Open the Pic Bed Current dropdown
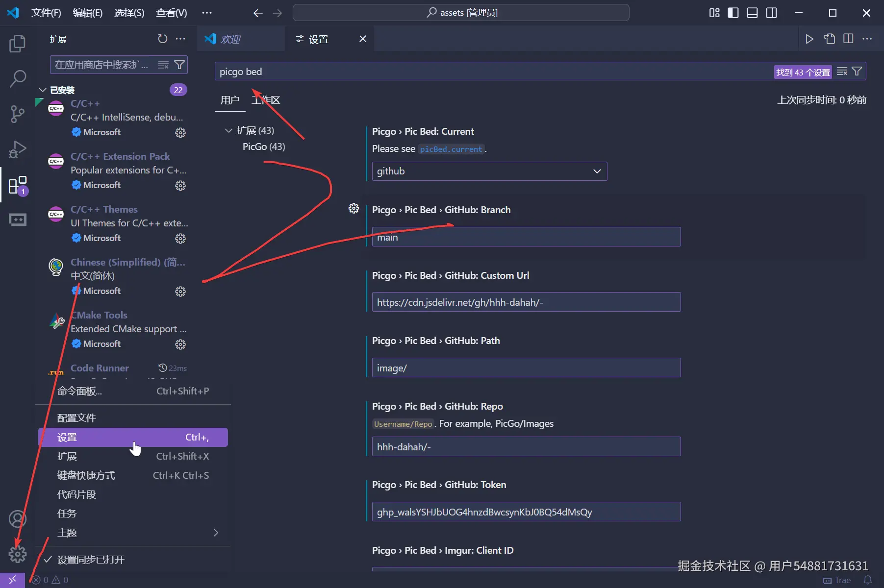884x588 pixels. [489, 171]
